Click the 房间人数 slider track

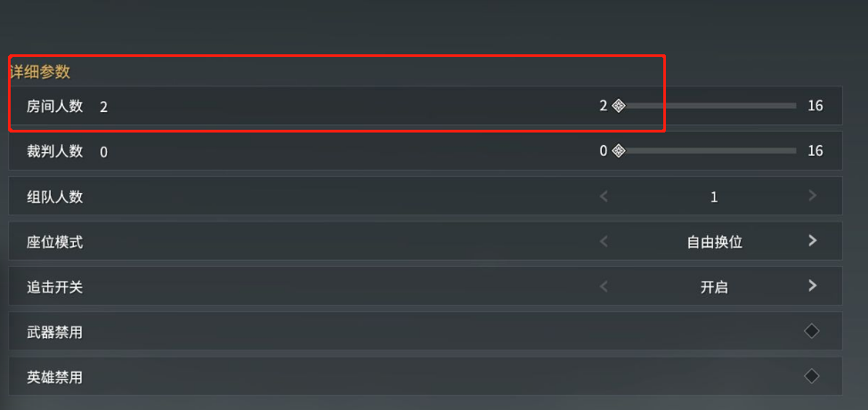click(x=708, y=106)
